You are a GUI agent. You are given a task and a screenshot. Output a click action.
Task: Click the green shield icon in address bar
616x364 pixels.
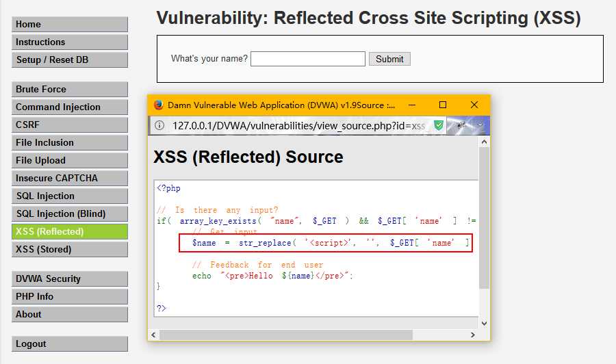click(439, 125)
